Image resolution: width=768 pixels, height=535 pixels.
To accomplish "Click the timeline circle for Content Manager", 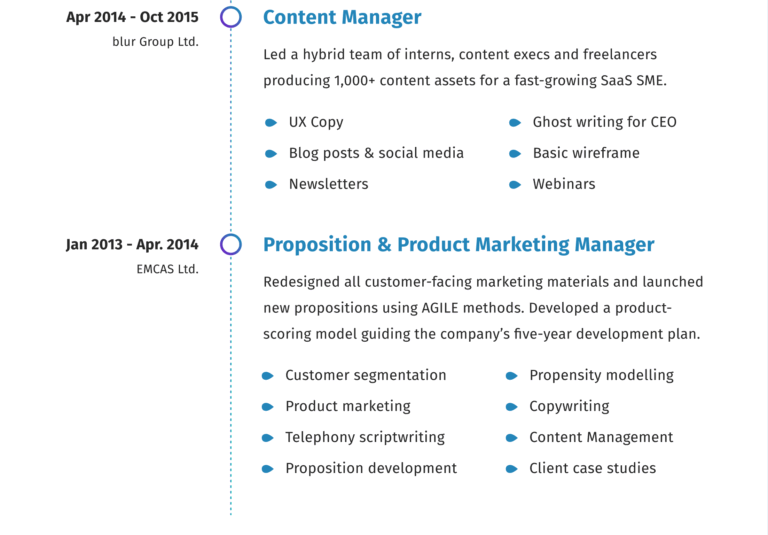I will pyautogui.click(x=231, y=17).
